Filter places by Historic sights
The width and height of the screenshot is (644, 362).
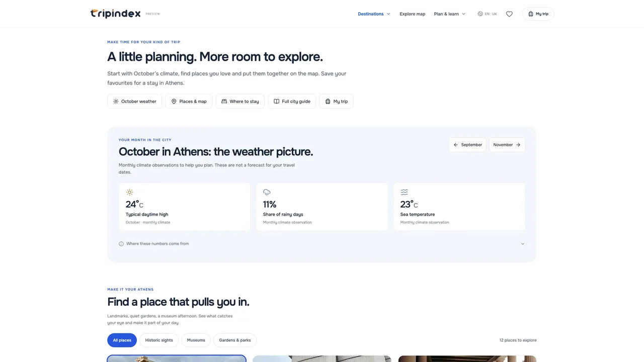(159, 340)
